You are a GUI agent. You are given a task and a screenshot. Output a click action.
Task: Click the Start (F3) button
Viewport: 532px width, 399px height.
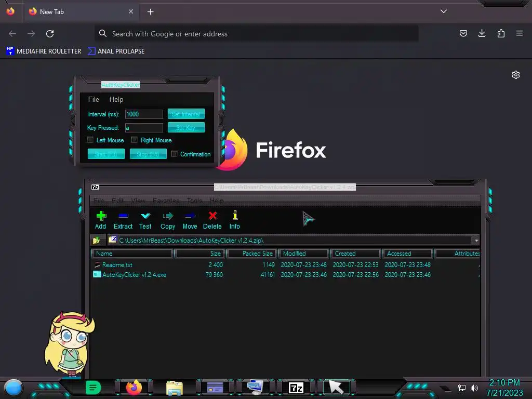click(106, 154)
